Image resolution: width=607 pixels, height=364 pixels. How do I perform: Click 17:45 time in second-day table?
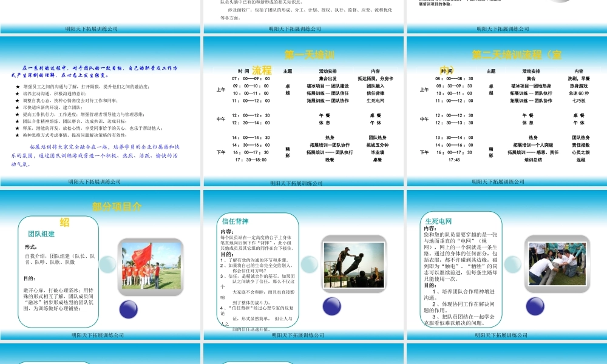[x=454, y=160]
